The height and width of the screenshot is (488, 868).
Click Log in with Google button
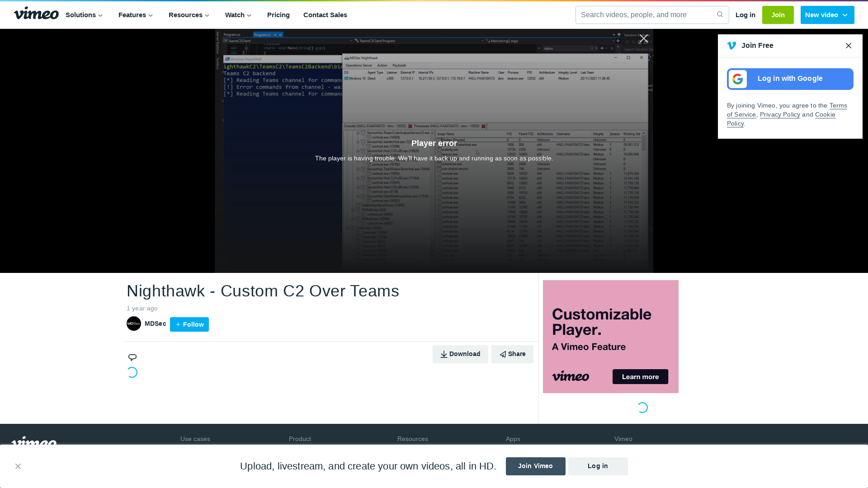tap(790, 79)
